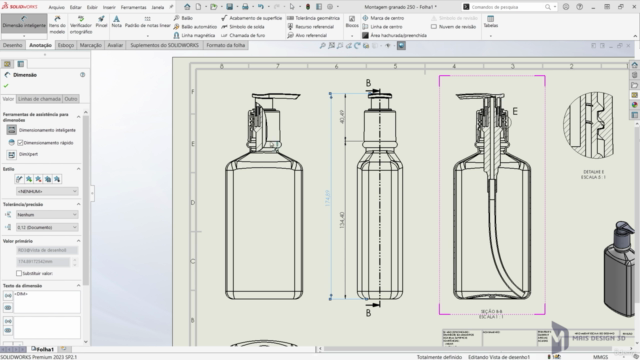Enable Substituir valor checkbox
640x360 pixels.
(x=19, y=273)
